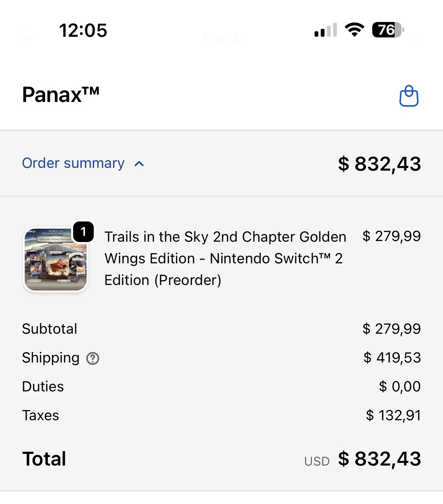
Task: Click the shipping help question mark icon
Action: click(x=93, y=358)
